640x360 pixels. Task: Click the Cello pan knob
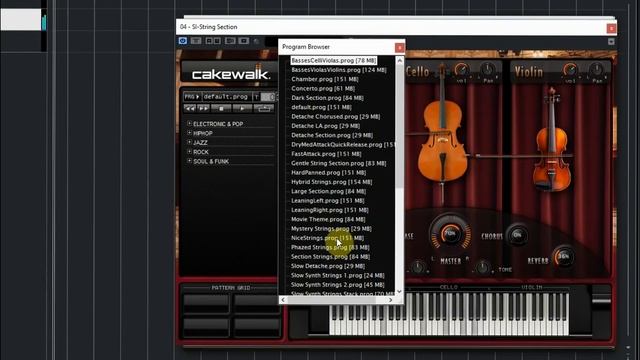click(x=488, y=70)
